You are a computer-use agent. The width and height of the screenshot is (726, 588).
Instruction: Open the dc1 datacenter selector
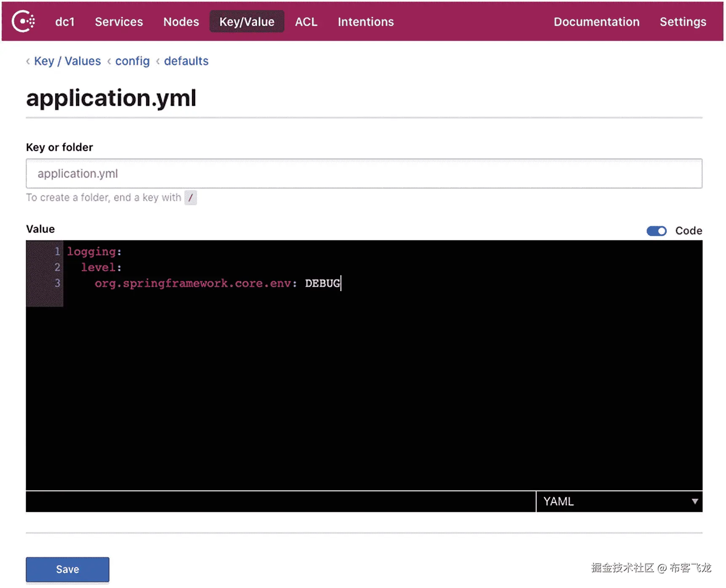(65, 22)
